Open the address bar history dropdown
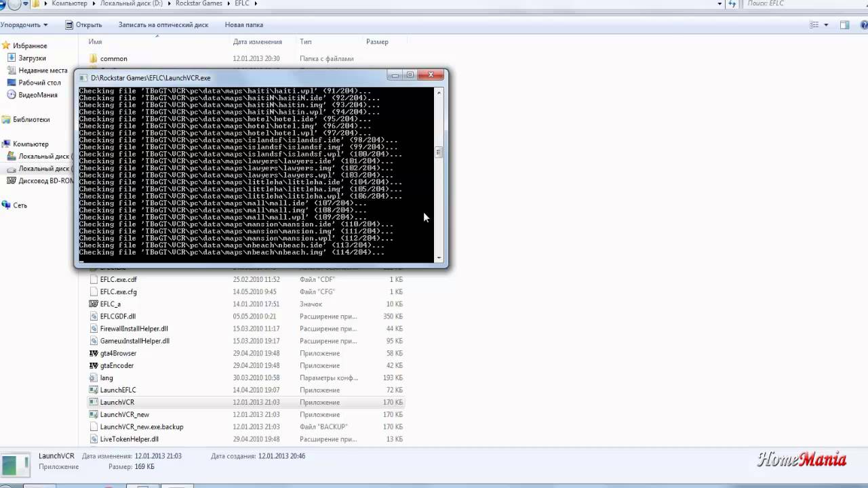The height and width of the screenshot is (488, 868). (719, 3)
